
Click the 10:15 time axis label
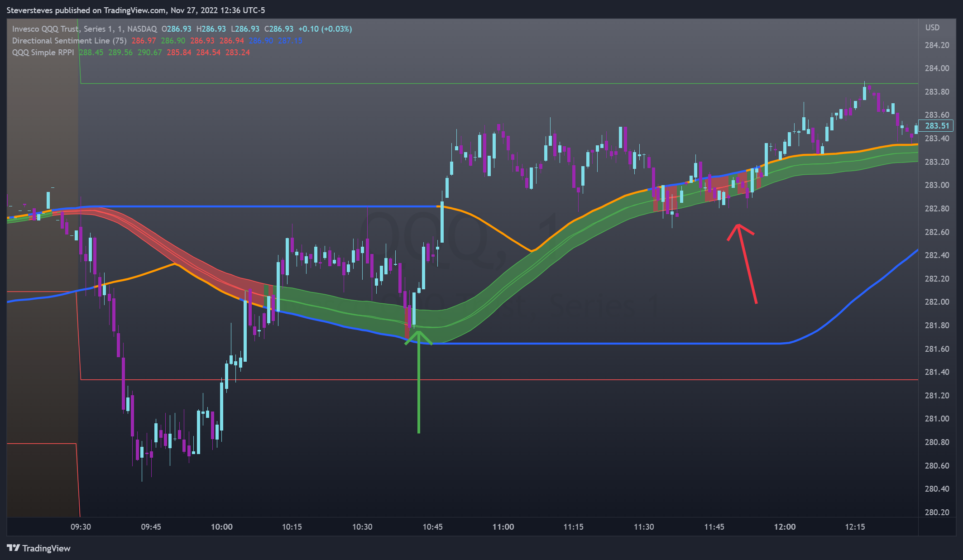click(292, 527)
